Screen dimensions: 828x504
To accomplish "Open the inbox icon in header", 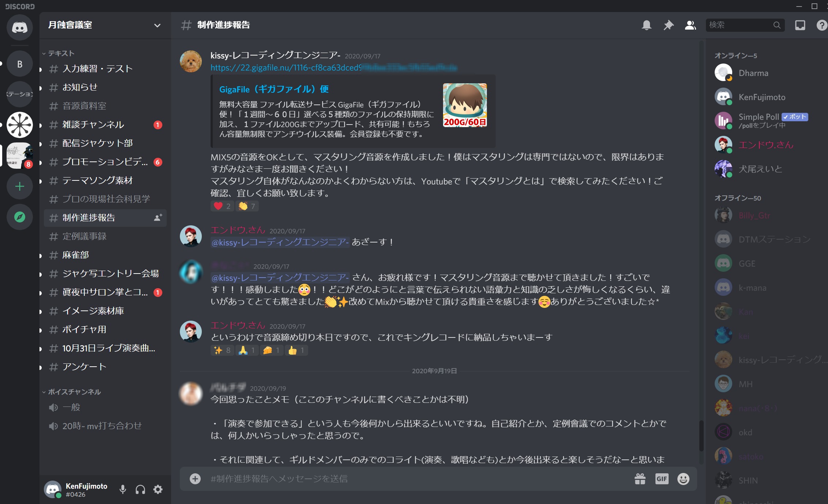I will 800,25.
